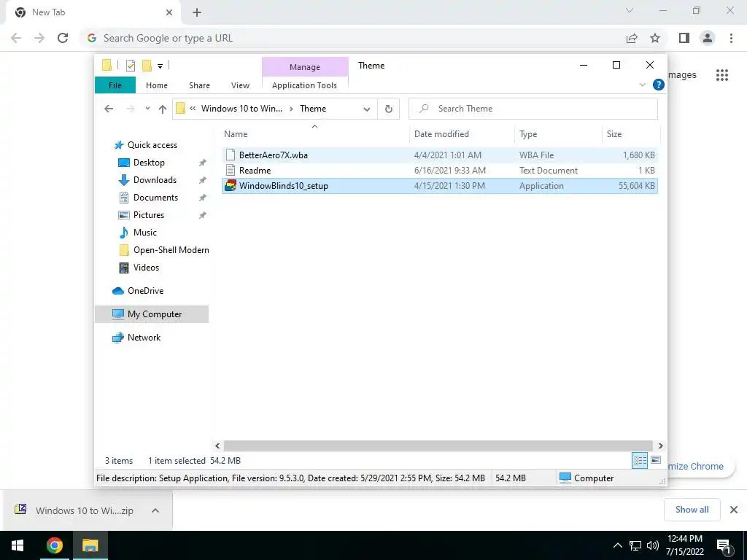747x560 pixels.
Task: Sort files by Type column
Action: [528, 134]
